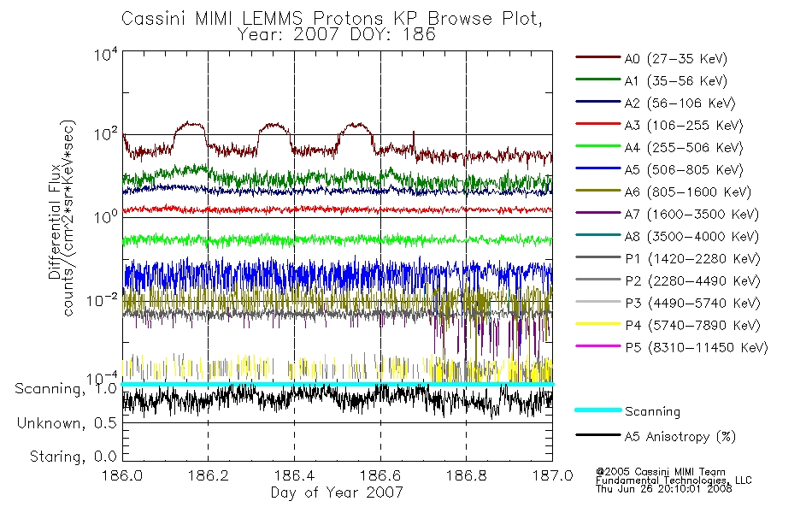Click the Unknown, 0.5 axis label
Image resolution: width=812 pixels, height=513 pixels.
coord(67,423)
